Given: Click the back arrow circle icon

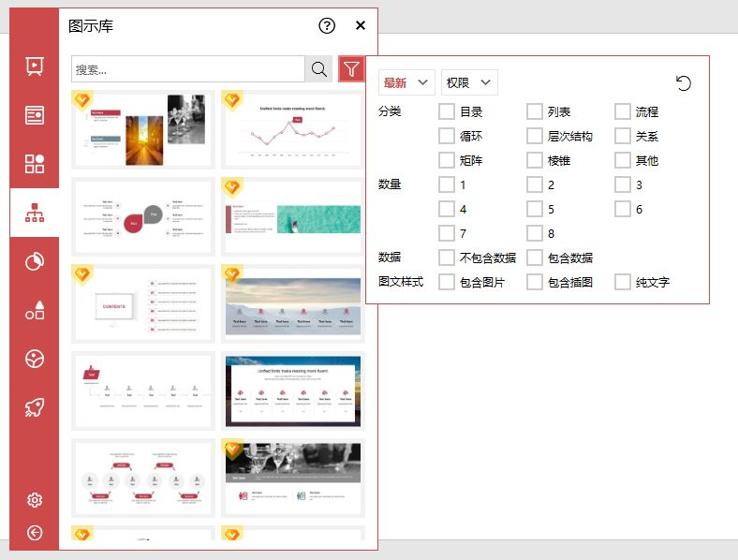Looking at the screenshot, I should click(35, 533).
